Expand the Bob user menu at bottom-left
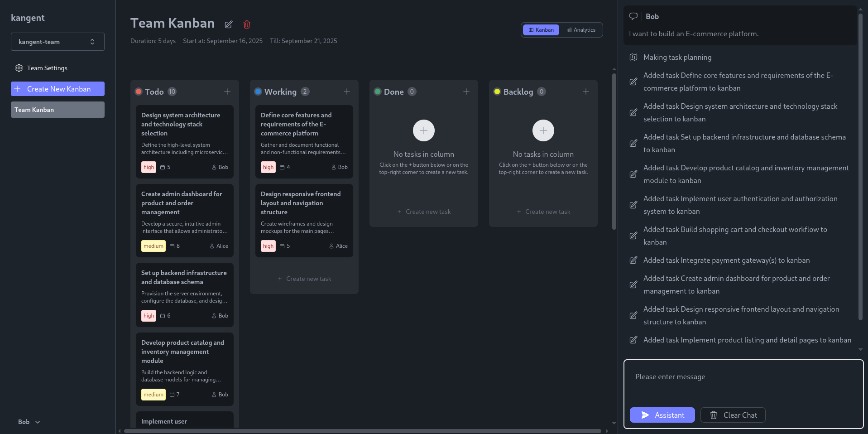Screen dimensions: 868x434 click(29, 422)
